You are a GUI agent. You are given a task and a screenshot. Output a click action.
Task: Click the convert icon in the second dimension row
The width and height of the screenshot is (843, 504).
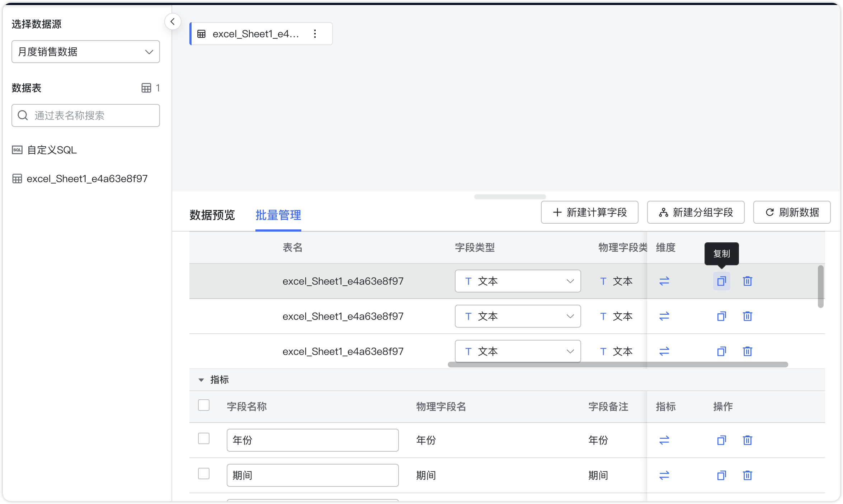click(664, 316)
